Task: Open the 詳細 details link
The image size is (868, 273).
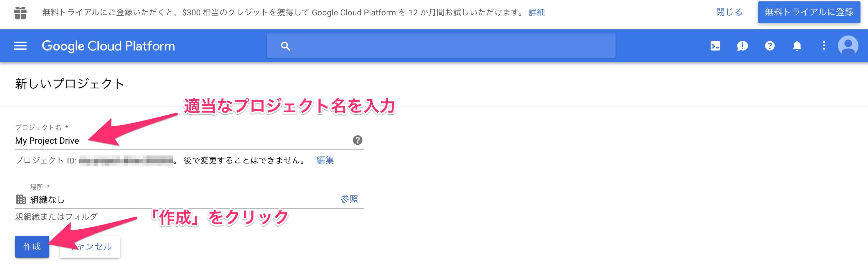Action: click(x=537, y=13)
